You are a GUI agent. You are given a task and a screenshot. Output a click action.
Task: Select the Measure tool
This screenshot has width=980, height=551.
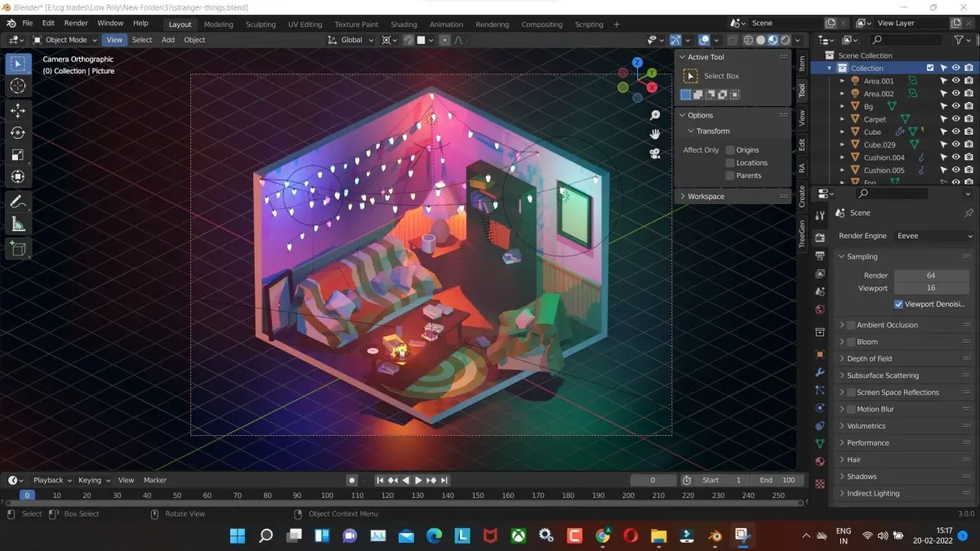pos(18,224)
